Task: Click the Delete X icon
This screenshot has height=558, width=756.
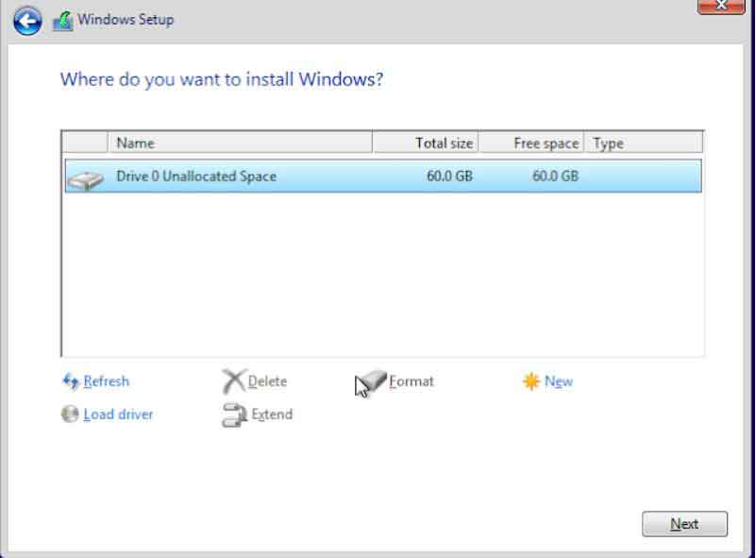Action: pyautogui.click(x=233, y=381)
